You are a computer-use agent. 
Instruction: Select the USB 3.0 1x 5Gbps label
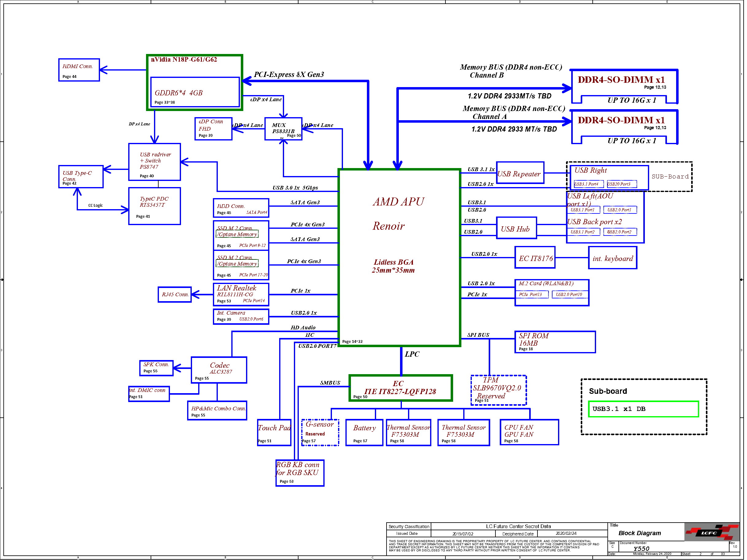pyautogui.click(x=295, y=188)
